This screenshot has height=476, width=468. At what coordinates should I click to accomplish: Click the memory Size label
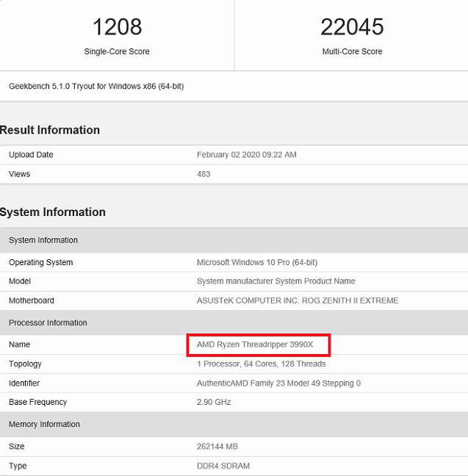pyautogui.click(x=16, y=447)
